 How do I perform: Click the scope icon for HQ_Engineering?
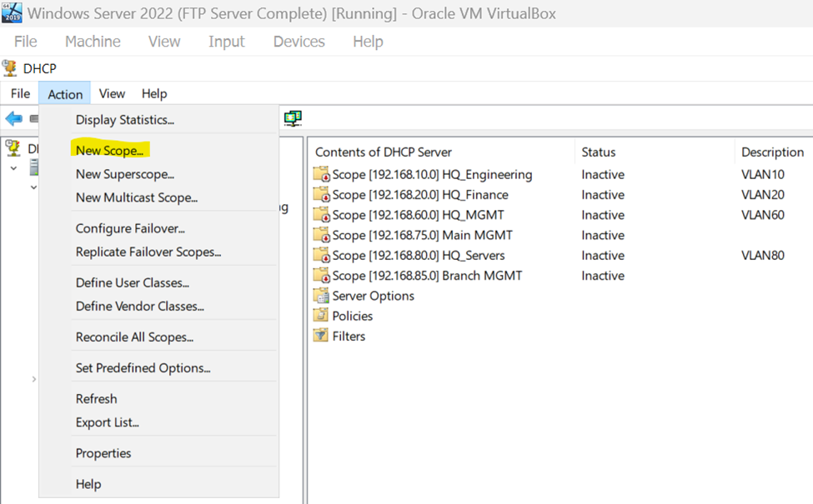click(x=322, y=174)
